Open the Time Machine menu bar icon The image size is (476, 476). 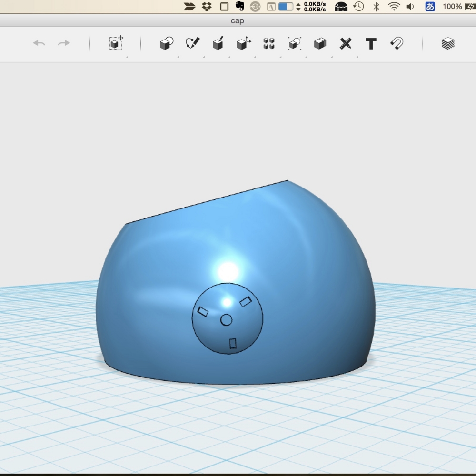coord(359,6)
